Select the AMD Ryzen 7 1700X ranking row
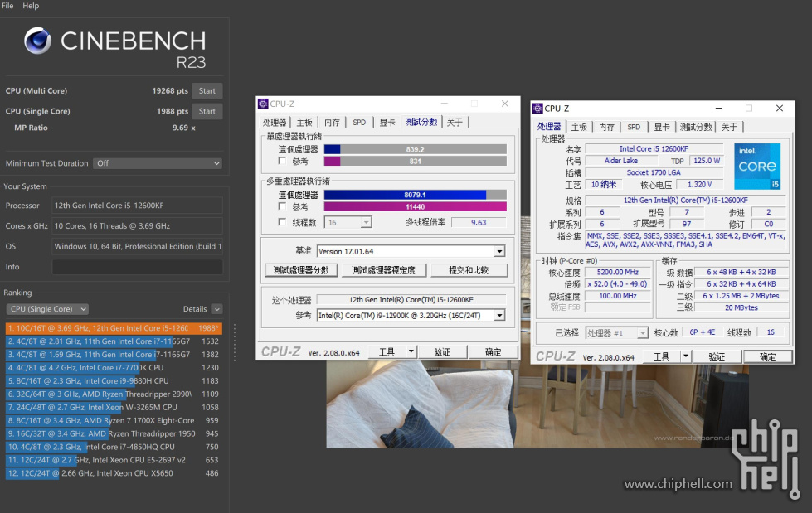 point(114,420)
